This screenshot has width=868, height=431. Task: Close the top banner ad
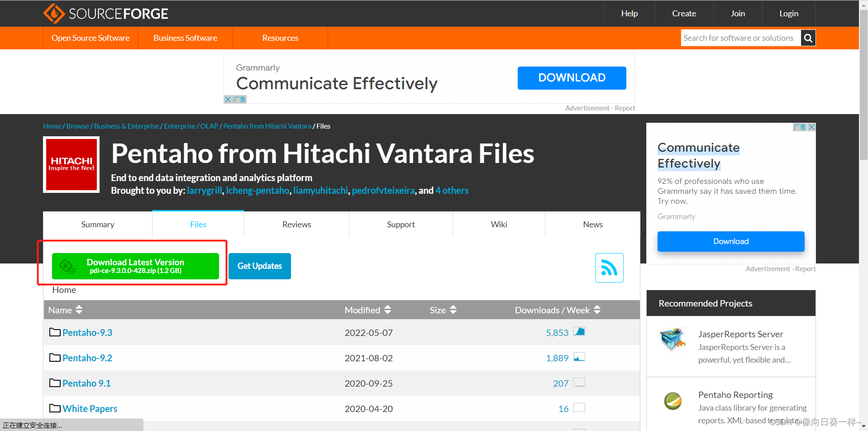228,99
